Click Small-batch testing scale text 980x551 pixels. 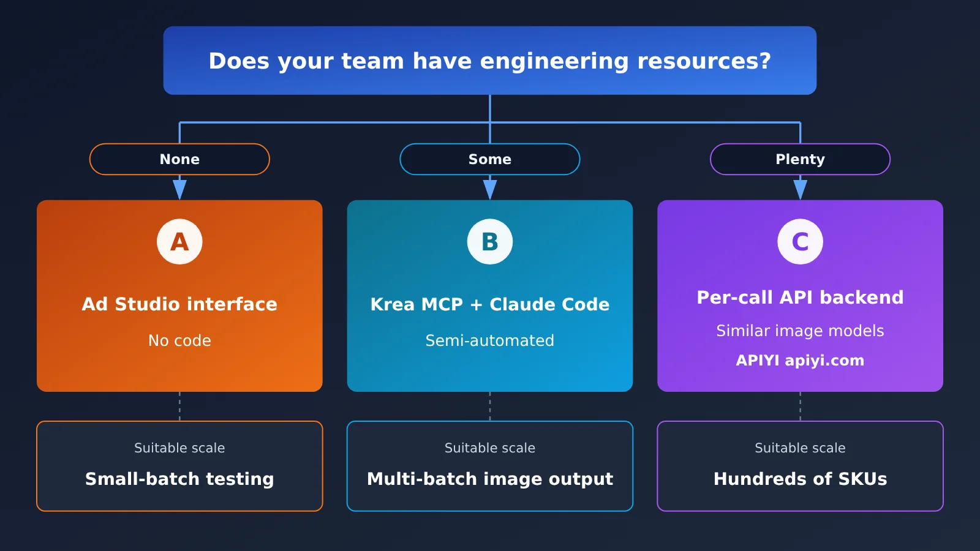(179, 479)
